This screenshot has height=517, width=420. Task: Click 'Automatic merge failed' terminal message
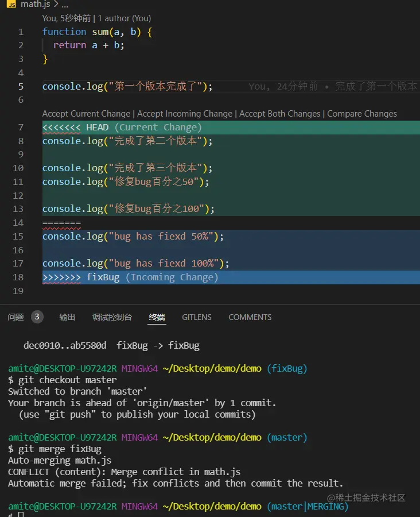pyautogui.click(x=176, y=484)
